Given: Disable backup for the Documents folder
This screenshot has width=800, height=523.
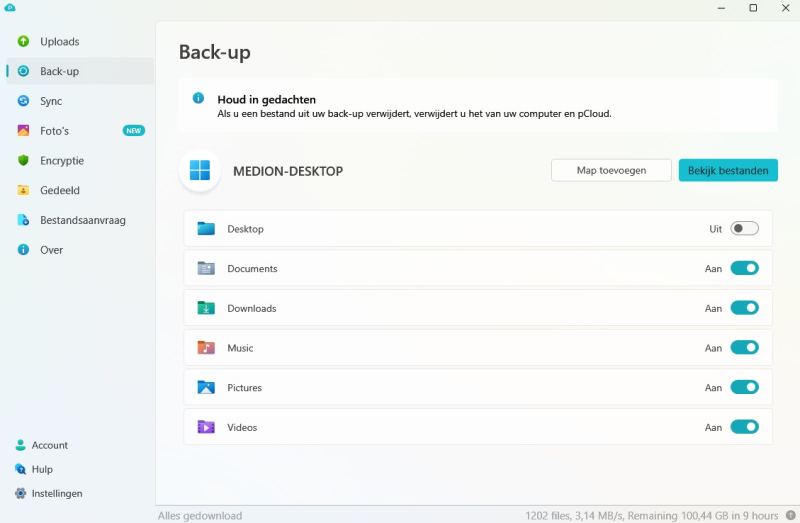Looking at the screenshot, I should pos(744,268).
